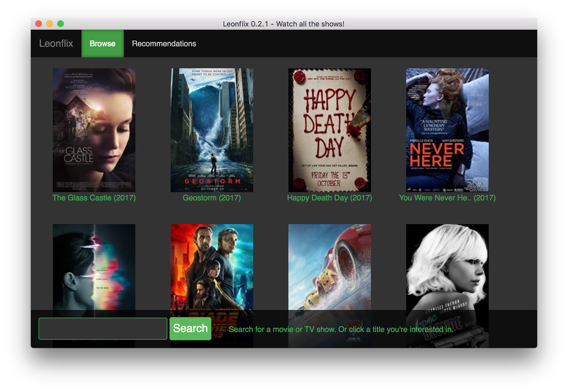
Task: Minimize the Leonflix window
Action: [50, 24]
